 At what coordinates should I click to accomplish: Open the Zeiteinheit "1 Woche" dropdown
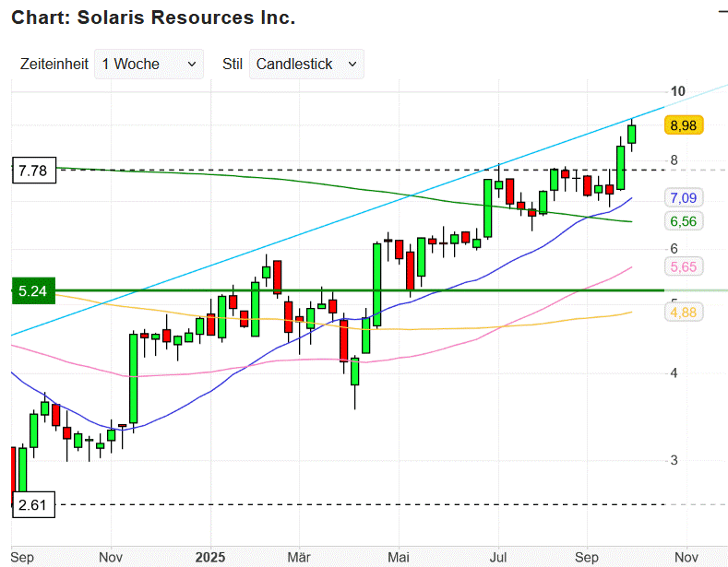149,64
